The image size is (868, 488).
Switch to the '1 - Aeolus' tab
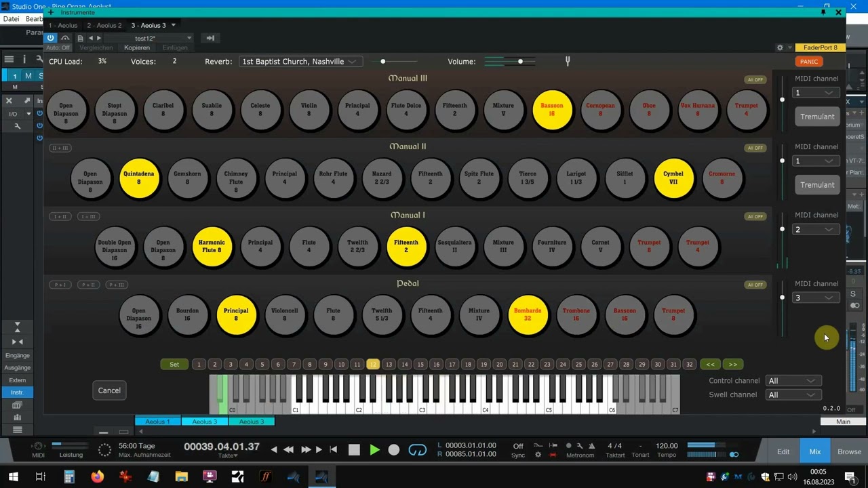63,26
